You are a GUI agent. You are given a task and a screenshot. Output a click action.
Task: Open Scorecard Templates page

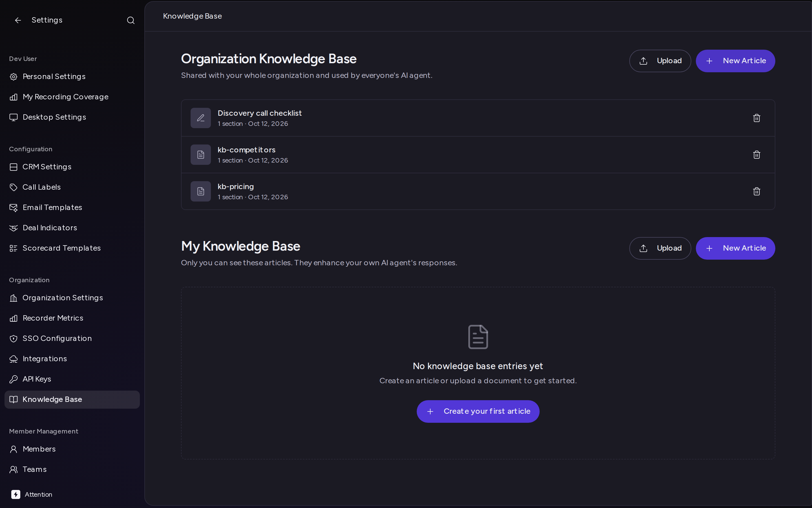click(72, 248)
